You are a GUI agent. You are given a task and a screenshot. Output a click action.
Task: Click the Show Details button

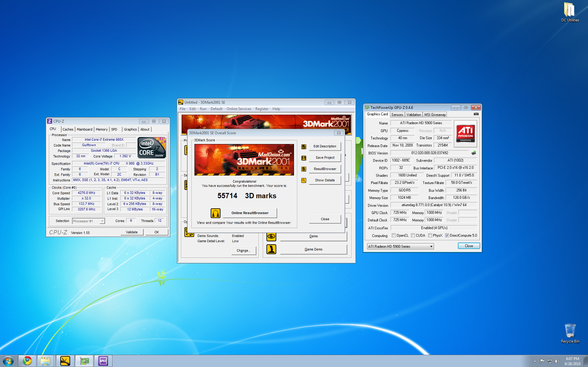pos(325,180)
